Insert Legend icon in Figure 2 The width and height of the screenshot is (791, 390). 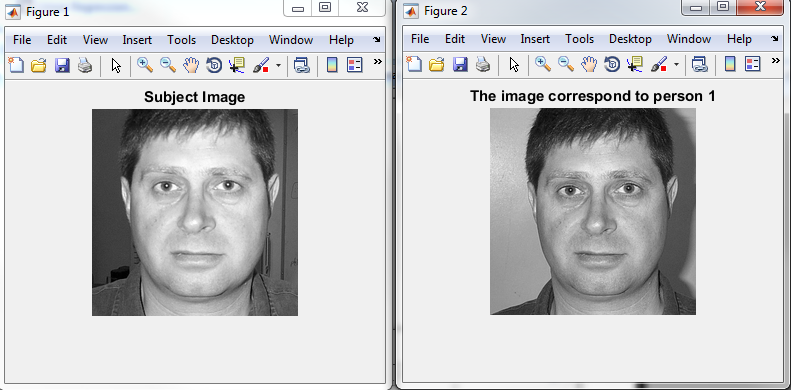(x=753, y=64)
